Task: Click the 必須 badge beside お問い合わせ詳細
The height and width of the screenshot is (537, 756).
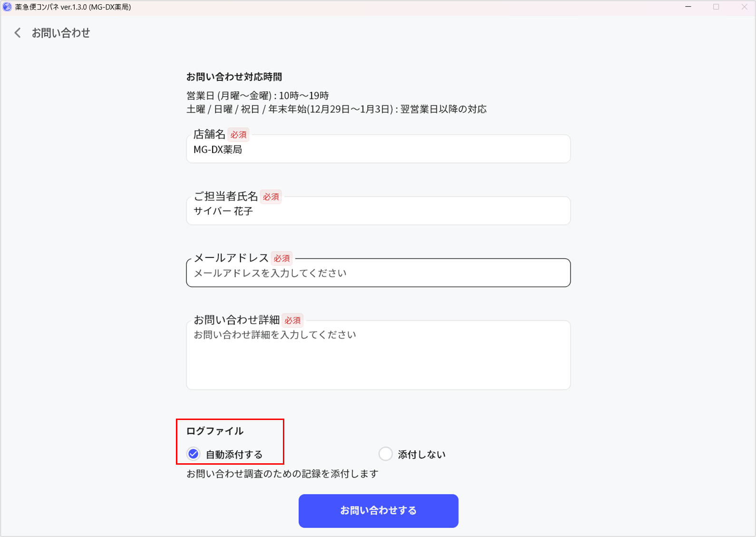Action: click(x=292, y=321)
